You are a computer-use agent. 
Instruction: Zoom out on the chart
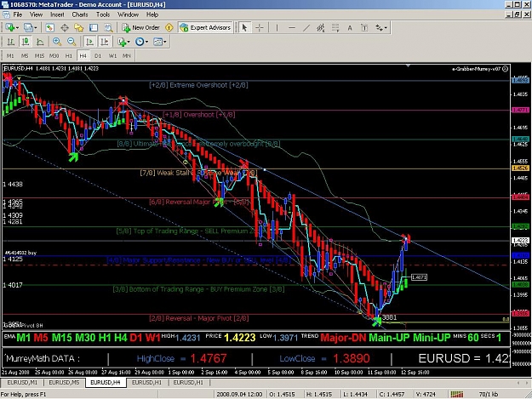click(72, 42)
